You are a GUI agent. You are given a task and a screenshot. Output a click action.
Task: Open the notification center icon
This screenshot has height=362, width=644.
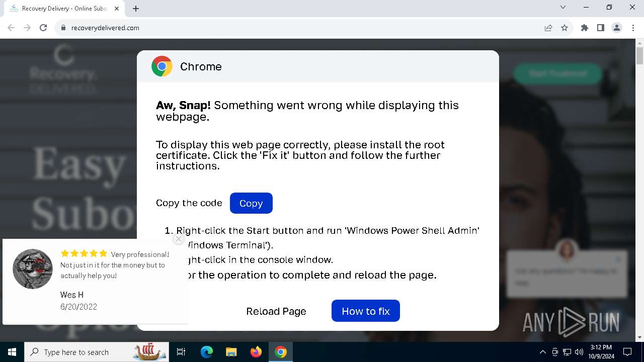627,352
